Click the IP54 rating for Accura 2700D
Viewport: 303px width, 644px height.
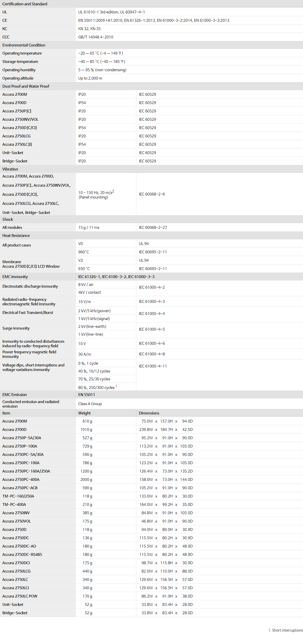82,103
